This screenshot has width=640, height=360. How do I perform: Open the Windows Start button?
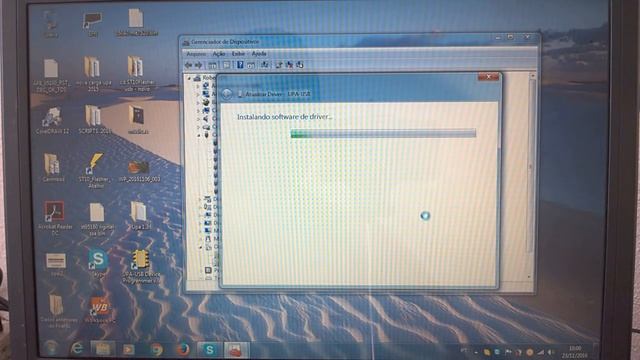click(52, 349)
